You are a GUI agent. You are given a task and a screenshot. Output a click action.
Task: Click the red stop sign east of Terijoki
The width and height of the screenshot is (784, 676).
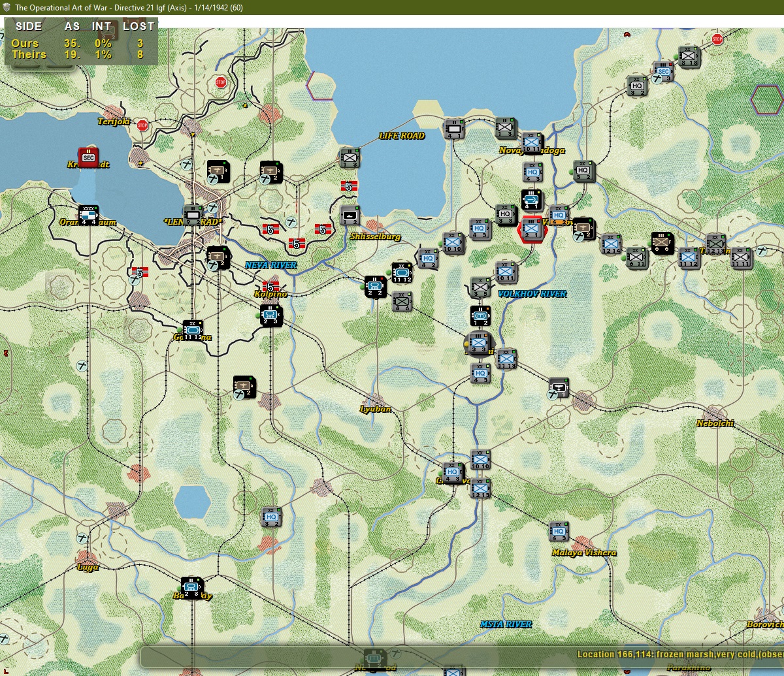pyautogui.click(x=142, y=125)
